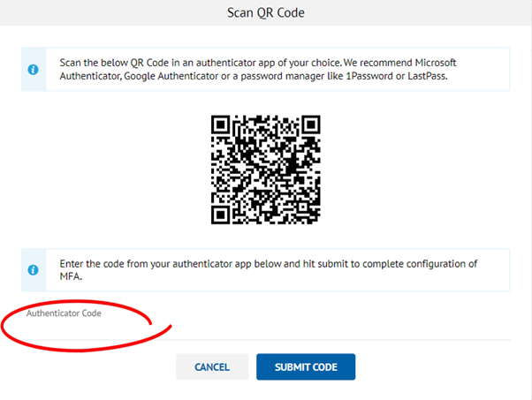
Task: Click the info icon beside QR scan instructions
Action: 34,71
